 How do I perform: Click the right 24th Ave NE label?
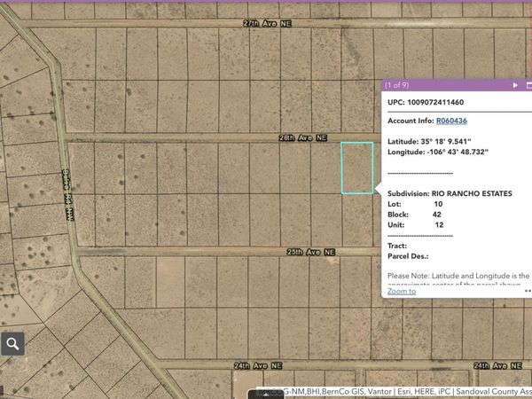tap(497, 365)
